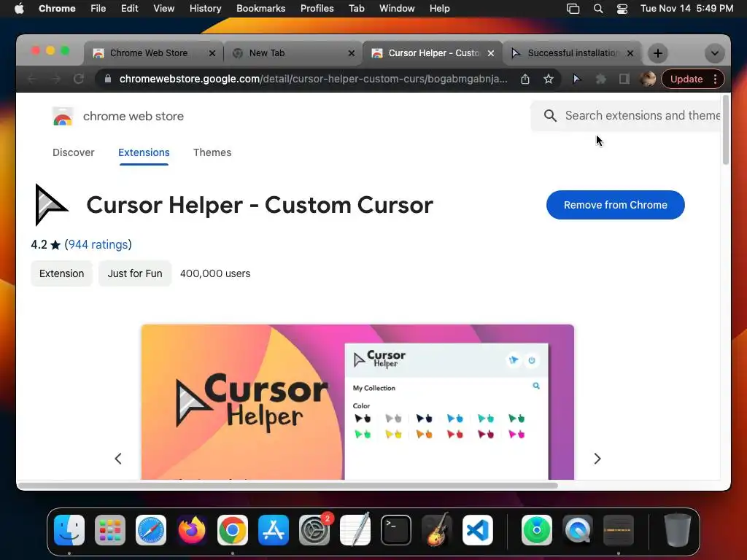Click the 400,000 users text

[215, 274]
